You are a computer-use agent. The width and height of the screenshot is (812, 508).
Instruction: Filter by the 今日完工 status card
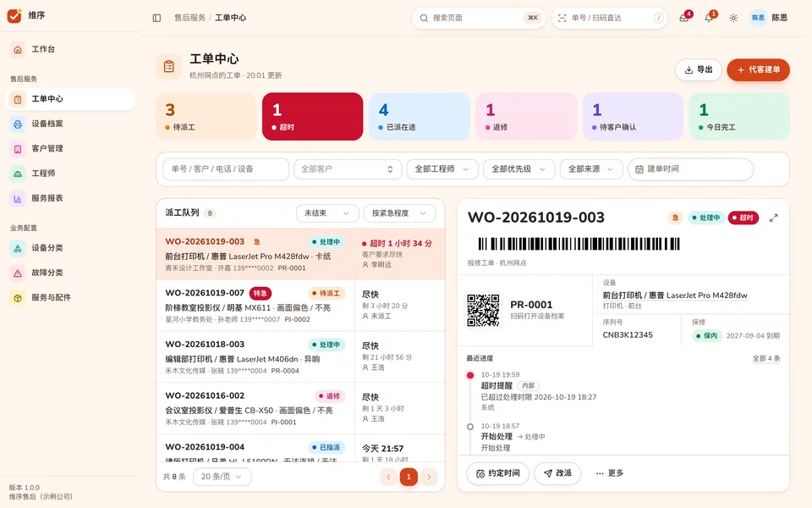pos(739,117)
